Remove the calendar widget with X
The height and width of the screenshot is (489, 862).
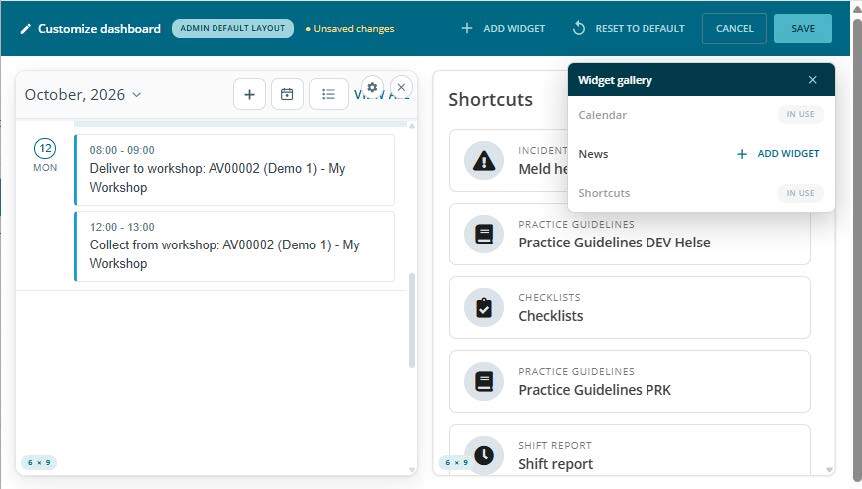click(401, 87)
